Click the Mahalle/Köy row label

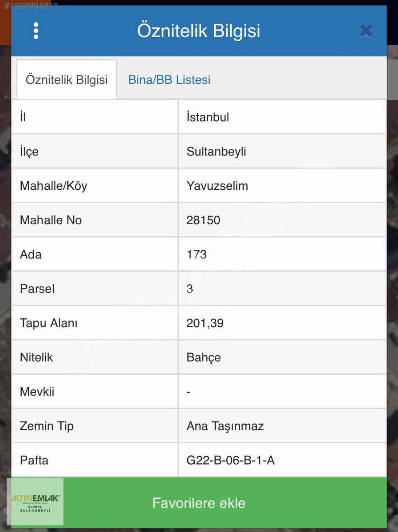click(x=53, y=186)
